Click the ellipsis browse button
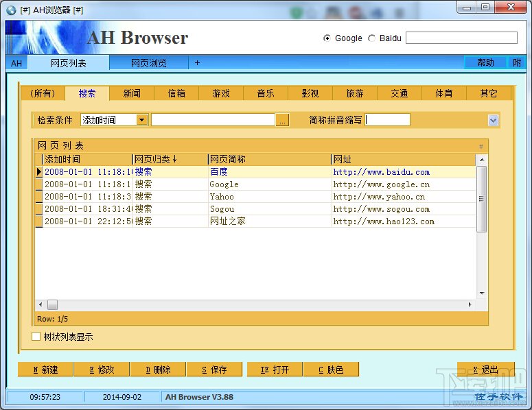This screenshot has width=532, height=410. tap(282, 119)
